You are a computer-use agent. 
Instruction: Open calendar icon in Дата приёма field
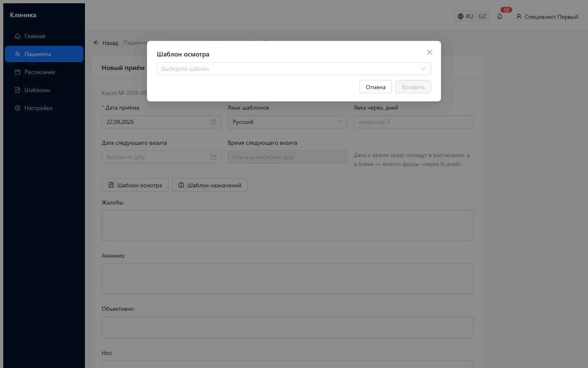point(214,122)
